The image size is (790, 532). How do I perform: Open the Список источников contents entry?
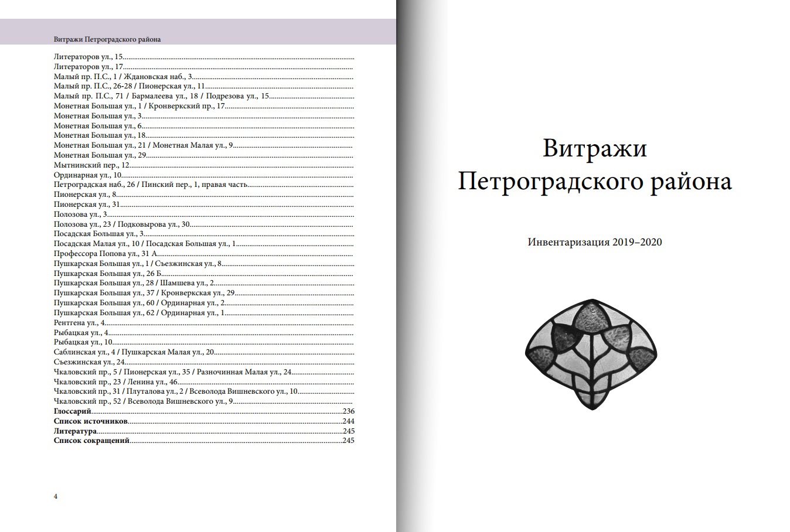90,421
